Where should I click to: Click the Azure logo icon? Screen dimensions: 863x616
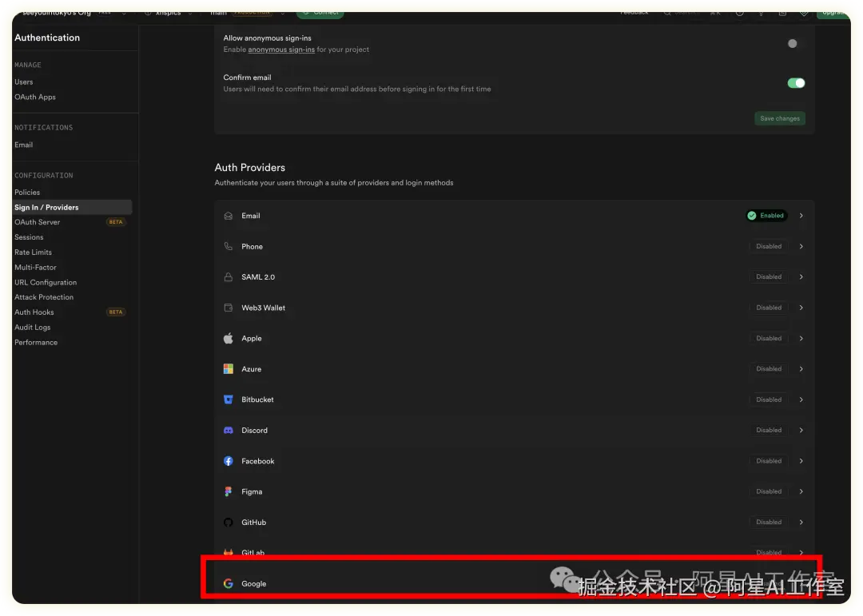click(229, 369)
